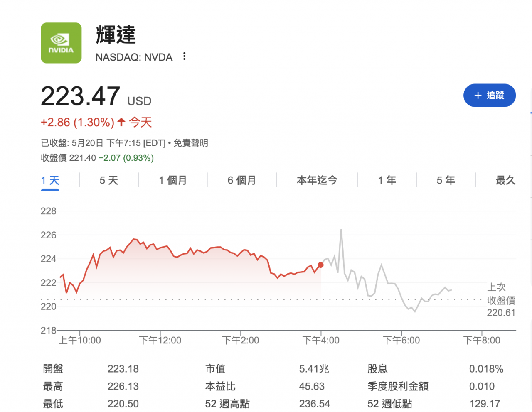532x412 pixels.
Task: Click the 下午12:00 time axis label
Action: coord(160,341)
